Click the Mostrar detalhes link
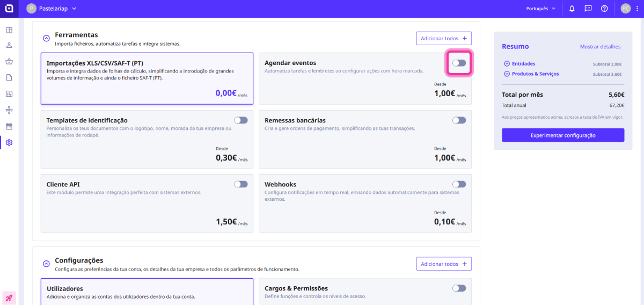 [600, 47]
